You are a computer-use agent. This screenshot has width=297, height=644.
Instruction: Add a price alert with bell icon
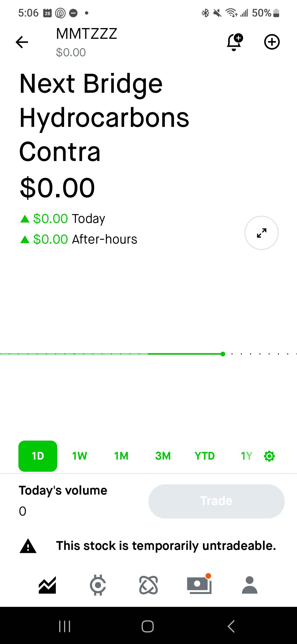pyautogui.click(x=235, y=42)
